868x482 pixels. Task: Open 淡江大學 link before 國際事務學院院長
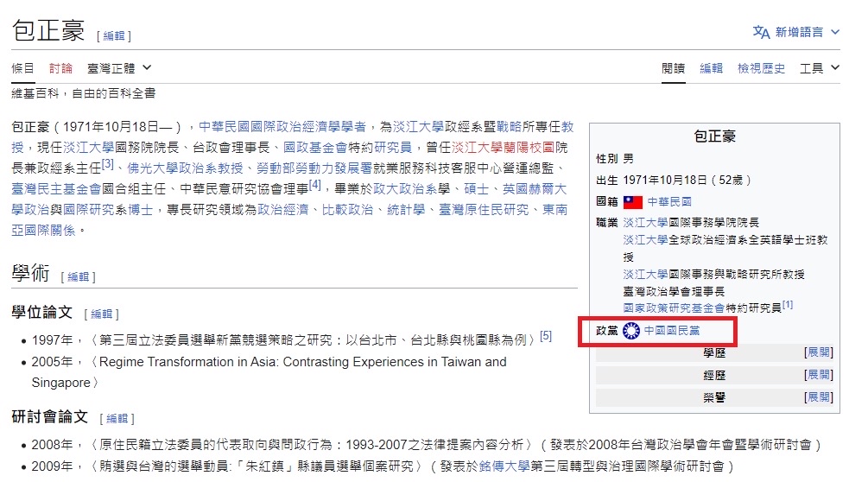pyautogui.click(x=645, y=223)
